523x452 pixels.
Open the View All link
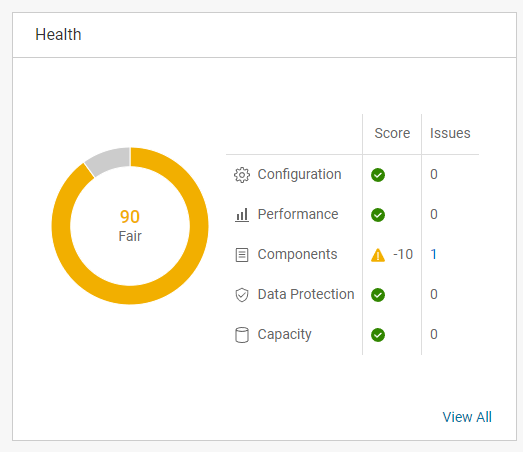[467, 417]
